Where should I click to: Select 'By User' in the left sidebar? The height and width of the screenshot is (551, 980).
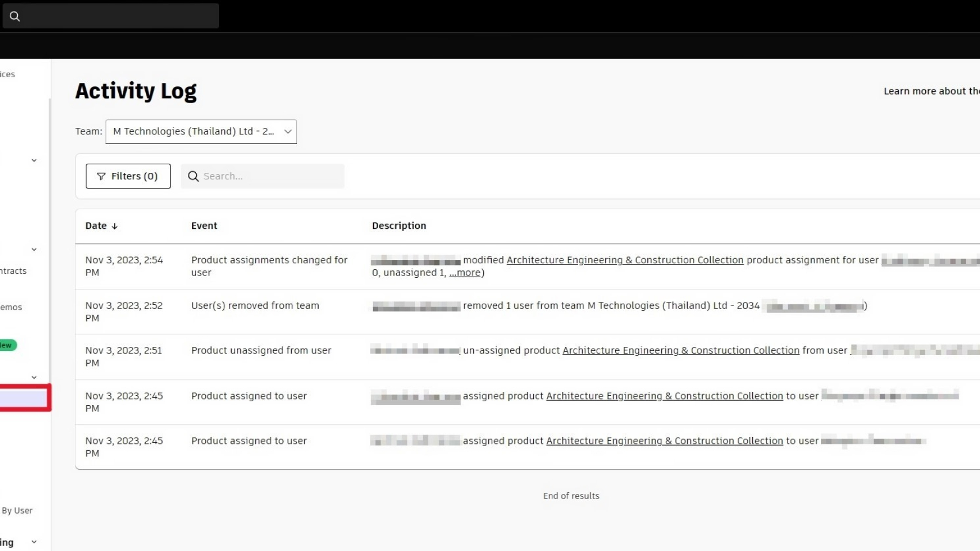point(17,510)
